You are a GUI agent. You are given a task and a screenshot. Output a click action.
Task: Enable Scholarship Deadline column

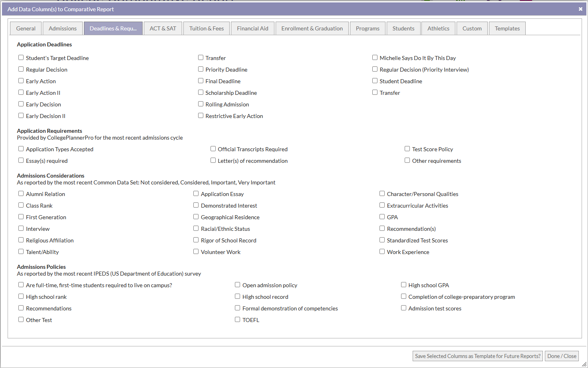pos(201,92)
